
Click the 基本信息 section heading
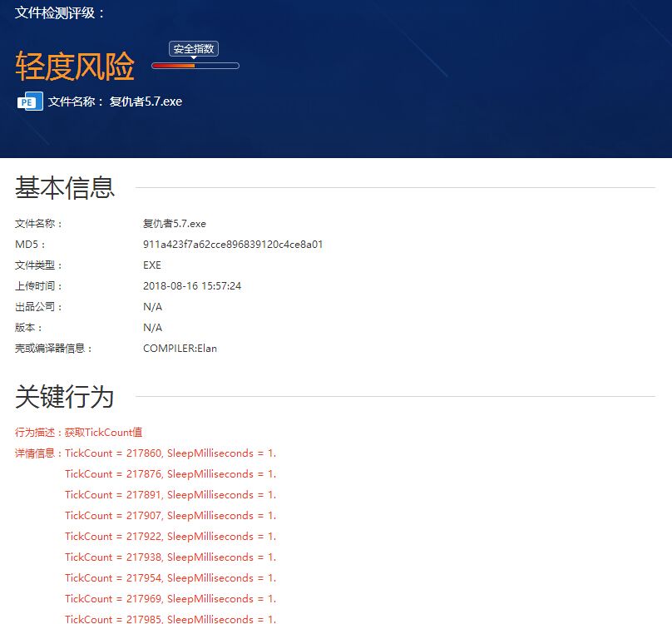tap(65, 187)
